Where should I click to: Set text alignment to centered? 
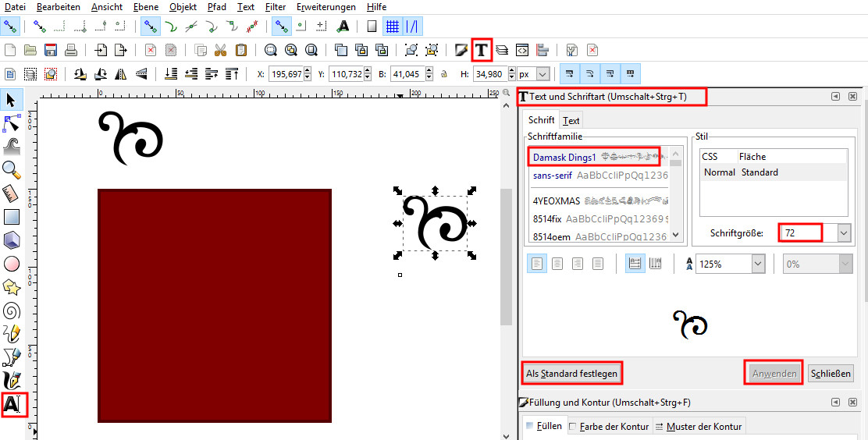pyautogui.click(x=557, y=264)
